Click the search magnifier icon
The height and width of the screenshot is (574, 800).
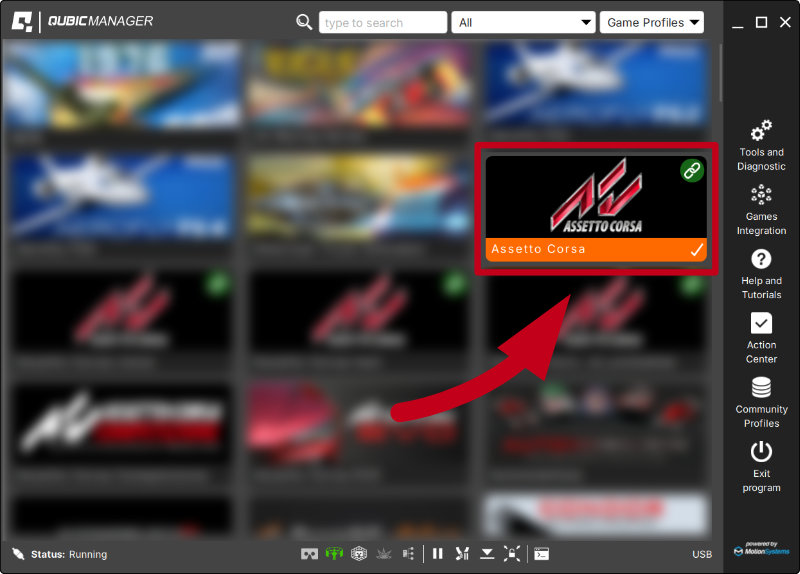(x=304, y=22)
